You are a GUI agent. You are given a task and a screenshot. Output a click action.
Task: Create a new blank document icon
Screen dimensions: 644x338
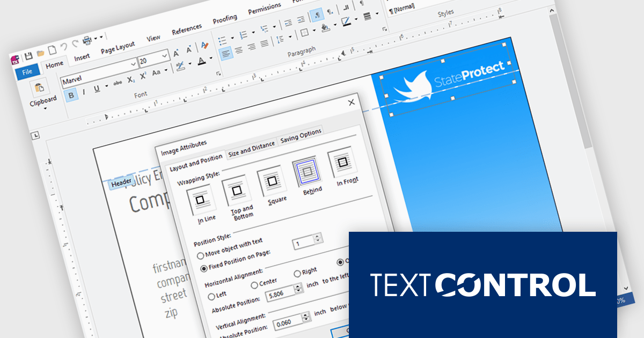(52, 50)
